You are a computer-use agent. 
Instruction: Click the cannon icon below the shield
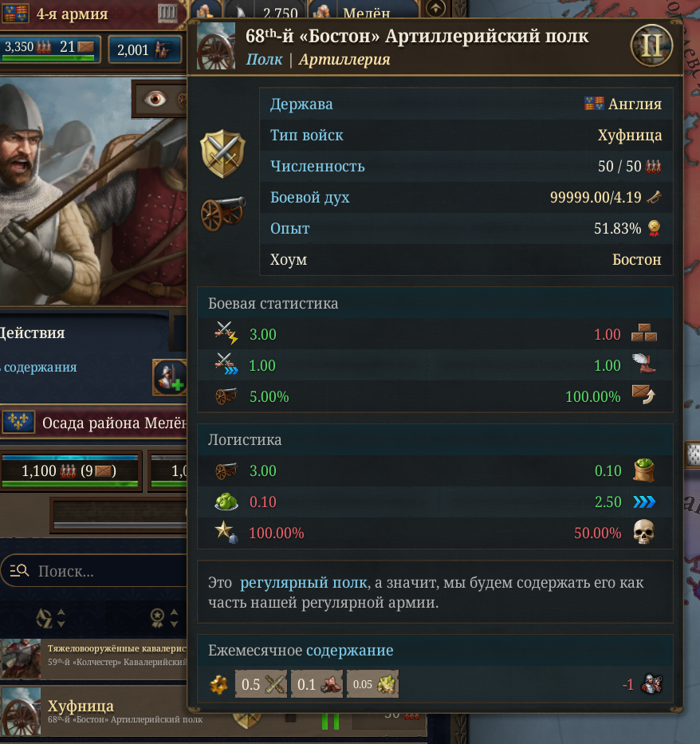click(223, 213)
